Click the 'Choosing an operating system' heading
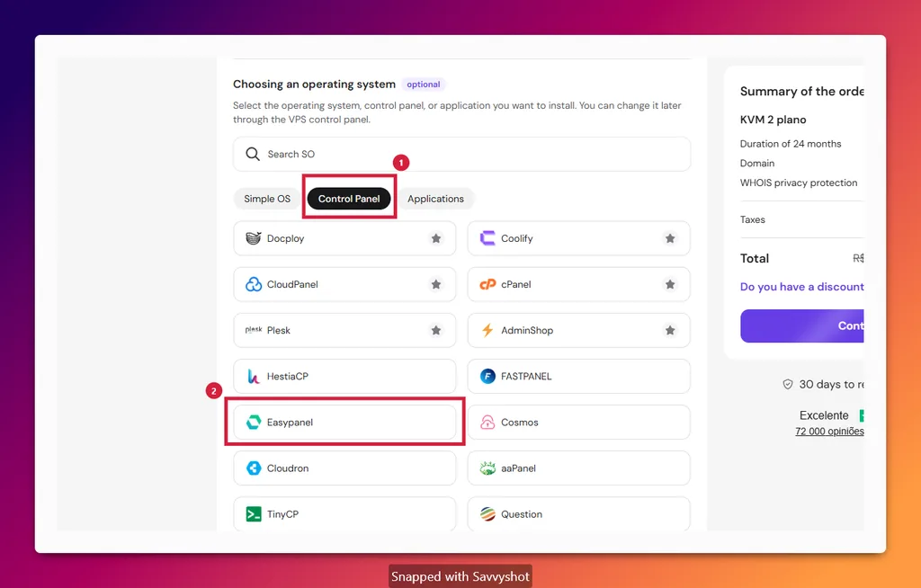921x588 pixels. 314,84
